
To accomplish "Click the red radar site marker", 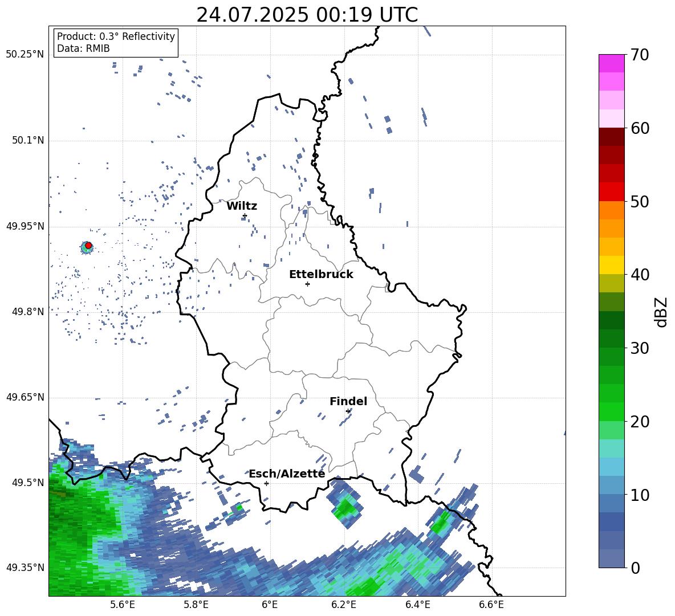I will pyautogui.click(x=88, y=246).
